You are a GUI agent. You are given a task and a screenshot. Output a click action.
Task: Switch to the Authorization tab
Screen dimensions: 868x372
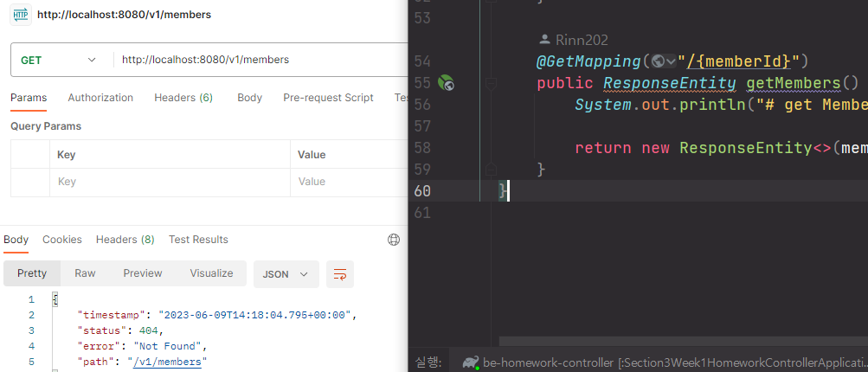[x=100, y=98]
